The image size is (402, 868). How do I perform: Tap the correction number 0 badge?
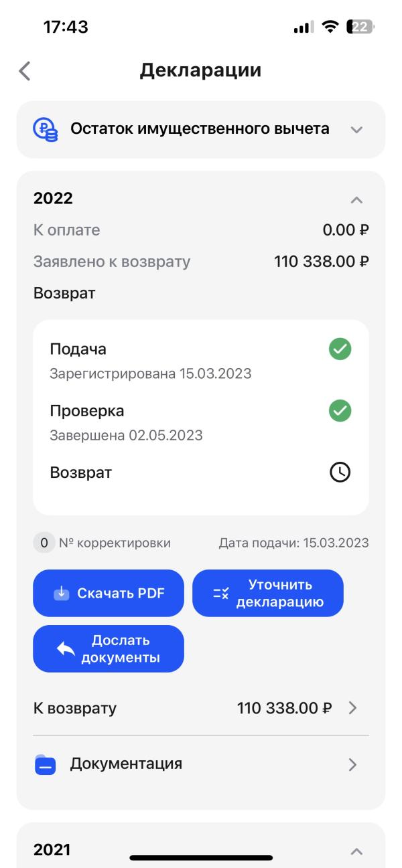click(44, 543)
